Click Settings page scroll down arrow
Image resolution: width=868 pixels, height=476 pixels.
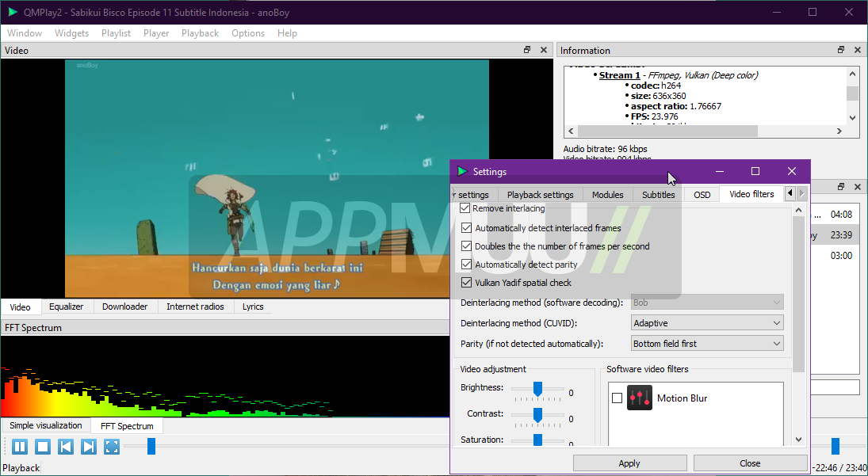(x=798, y=440)
